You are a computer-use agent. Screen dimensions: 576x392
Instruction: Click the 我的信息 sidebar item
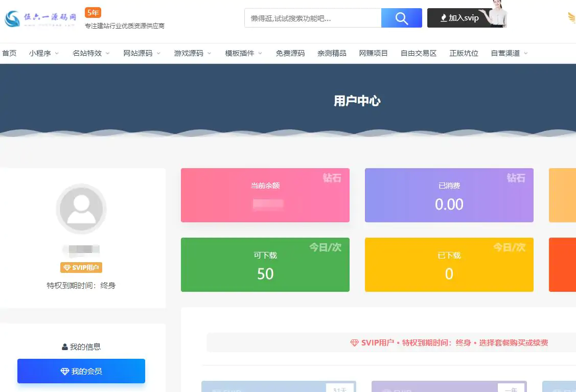coord(81,347)
